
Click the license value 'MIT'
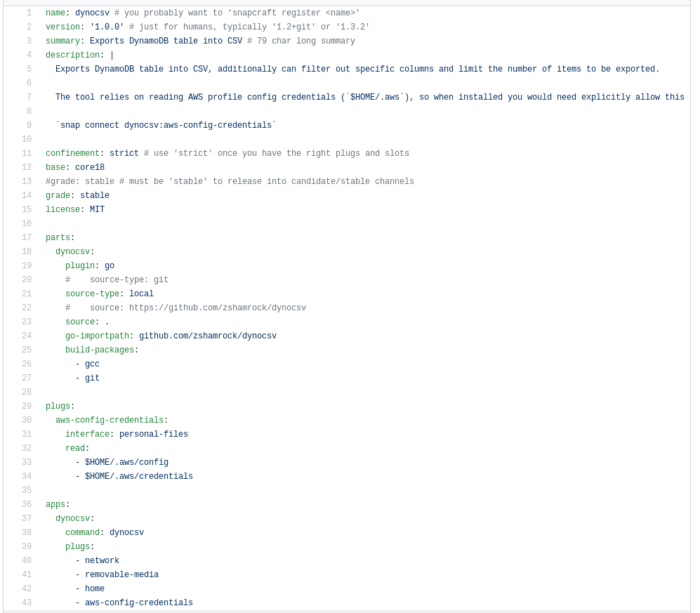point(97,209)
